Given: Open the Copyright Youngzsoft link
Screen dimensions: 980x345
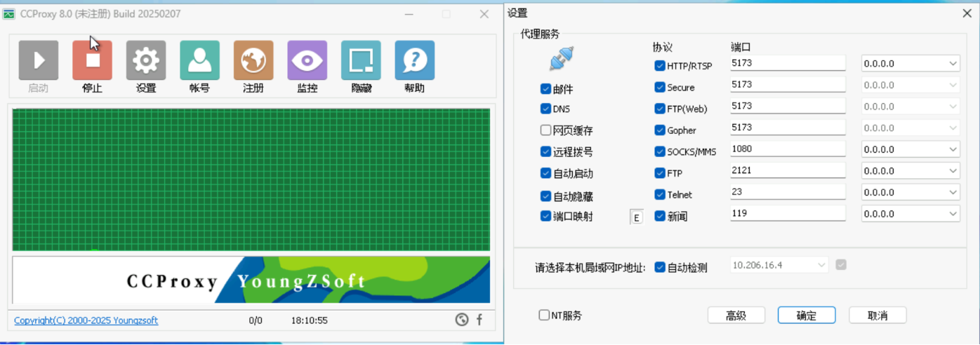Looking at the screenshot, I should 86,320.
